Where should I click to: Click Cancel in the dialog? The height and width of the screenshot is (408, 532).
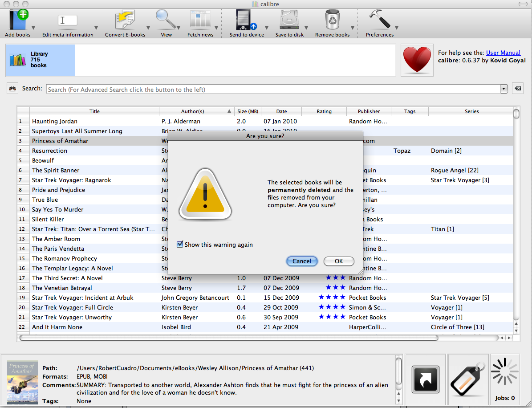pyautogui.click(x=302, y=261)
